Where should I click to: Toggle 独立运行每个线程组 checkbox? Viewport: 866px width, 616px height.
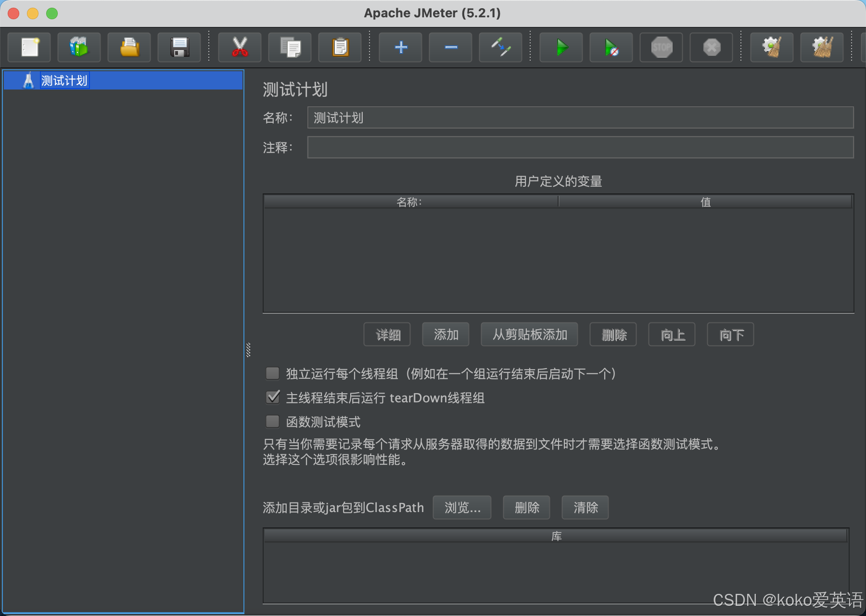pyautogui.click(x=273, y=373)
